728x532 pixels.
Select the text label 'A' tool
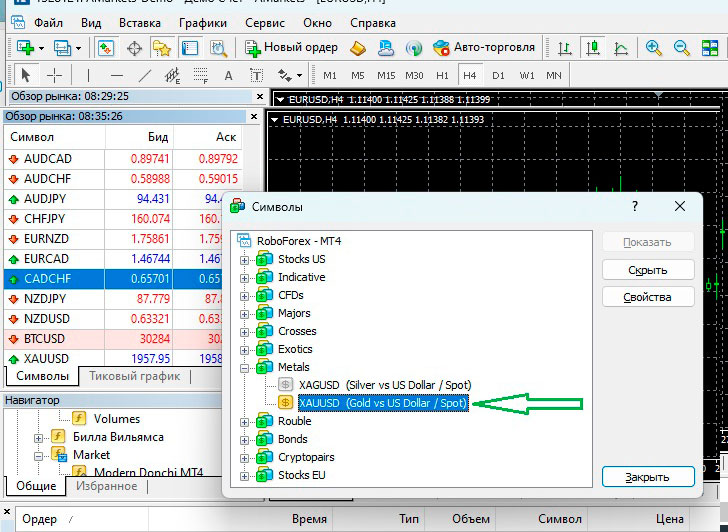click(x=228, y=75)
